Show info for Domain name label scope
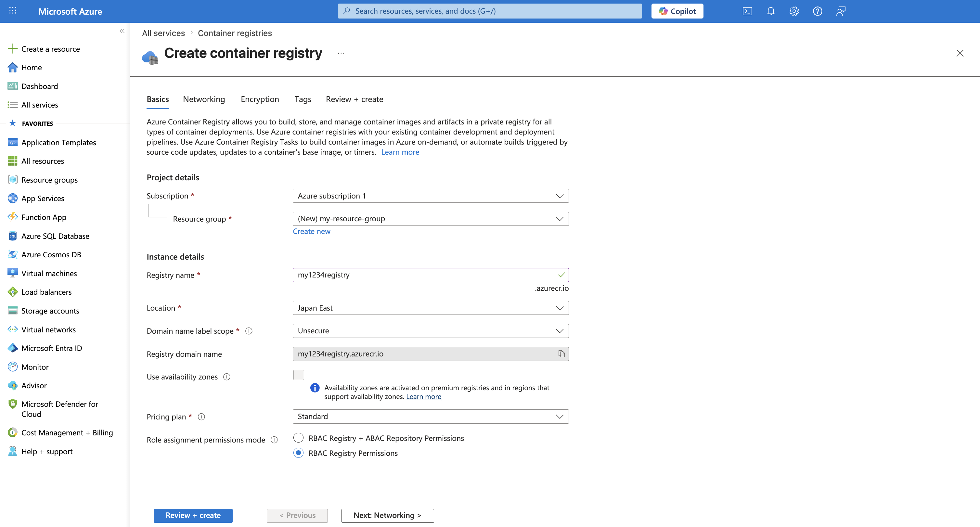 tap(249, 331)
